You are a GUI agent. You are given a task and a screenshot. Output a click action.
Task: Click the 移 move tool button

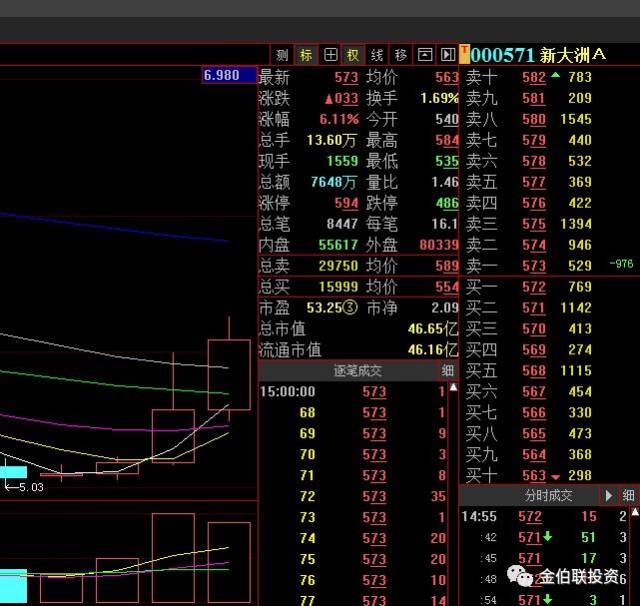(x=401, y=55)
